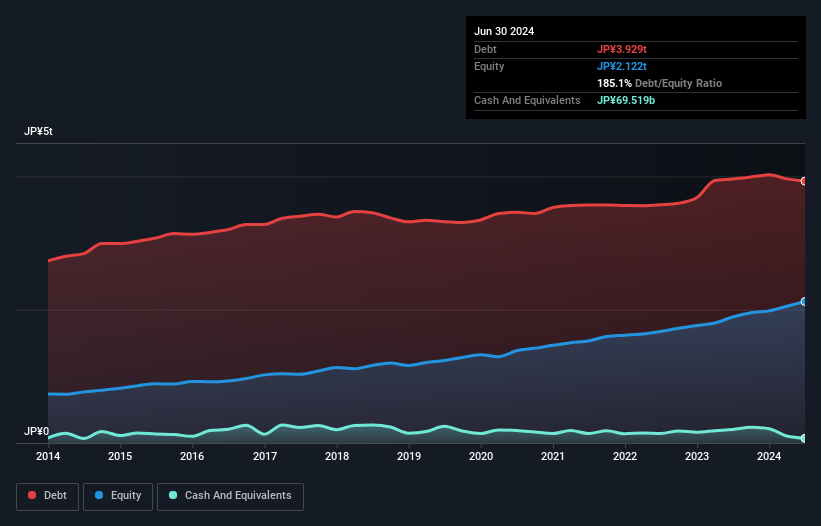Click the 2021 axis label
This screenshot has width=821, height=526.
pos(553,456)
